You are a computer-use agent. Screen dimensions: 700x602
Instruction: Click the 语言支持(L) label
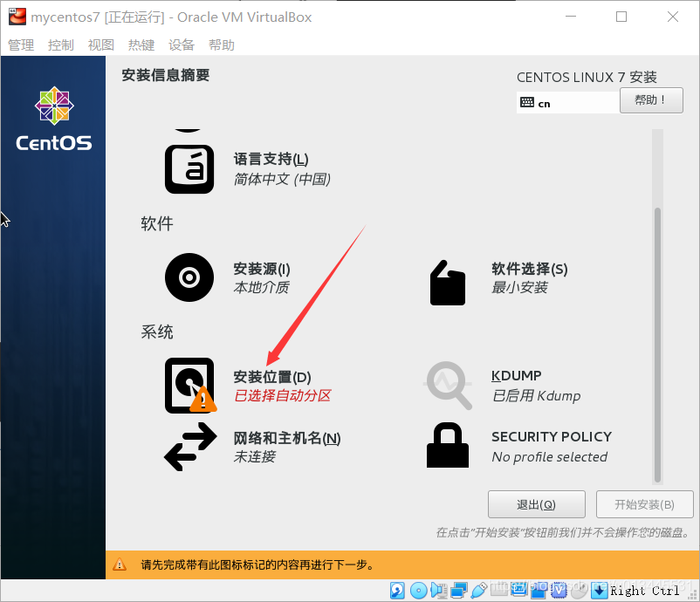tap(271, 160)
